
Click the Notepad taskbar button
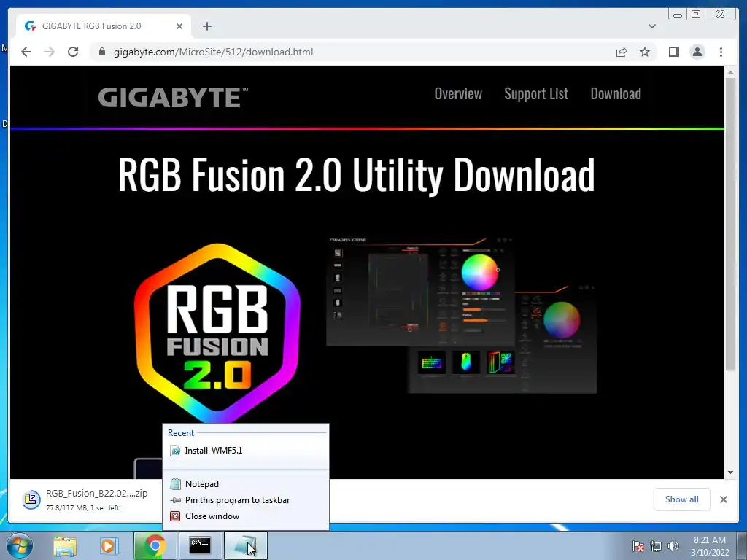pos(245,545)
